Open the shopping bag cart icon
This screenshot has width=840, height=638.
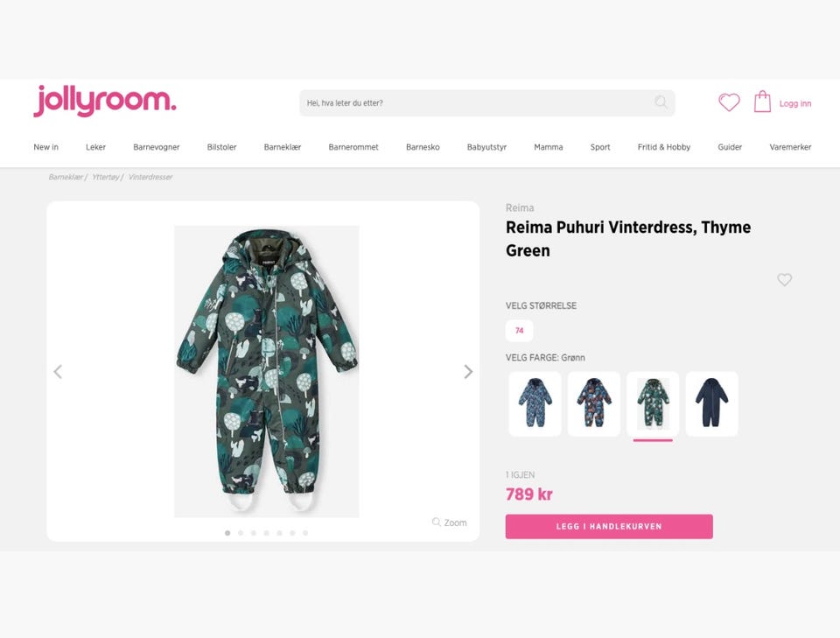point(762,102)
